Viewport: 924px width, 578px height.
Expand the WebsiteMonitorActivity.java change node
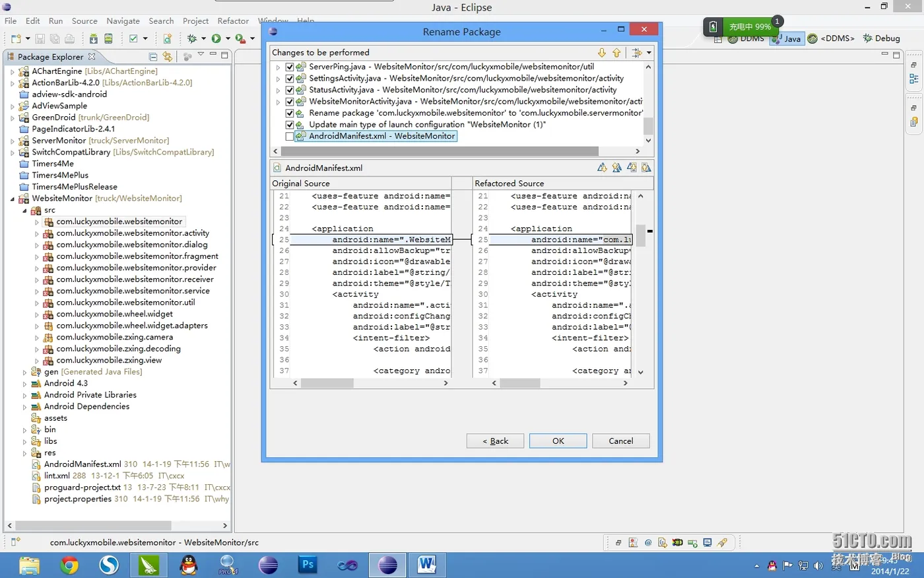click(x=278, y=102)
